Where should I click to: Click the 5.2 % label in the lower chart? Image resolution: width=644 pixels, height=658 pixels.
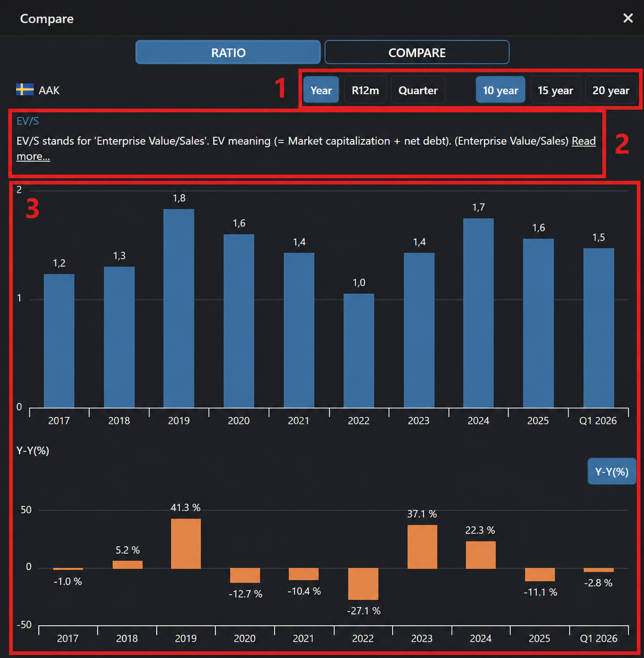(x=128, y=550)
